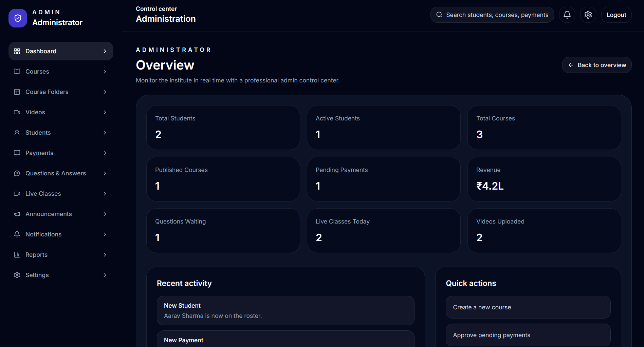This screenshot has width=644, height=347.
Task: Expand the Course Folders chevron
Action: (x=105, y=92)
